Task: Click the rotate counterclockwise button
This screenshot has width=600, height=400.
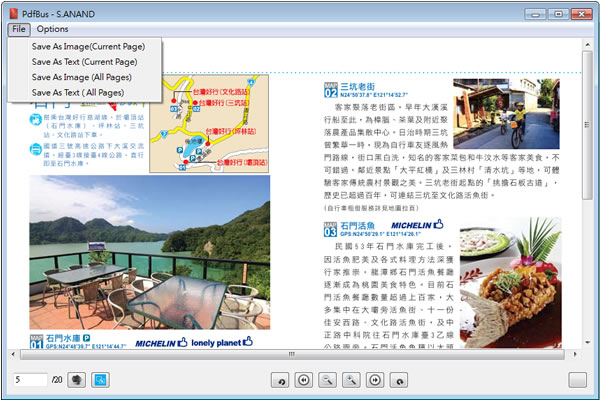Action: (280, 380)
